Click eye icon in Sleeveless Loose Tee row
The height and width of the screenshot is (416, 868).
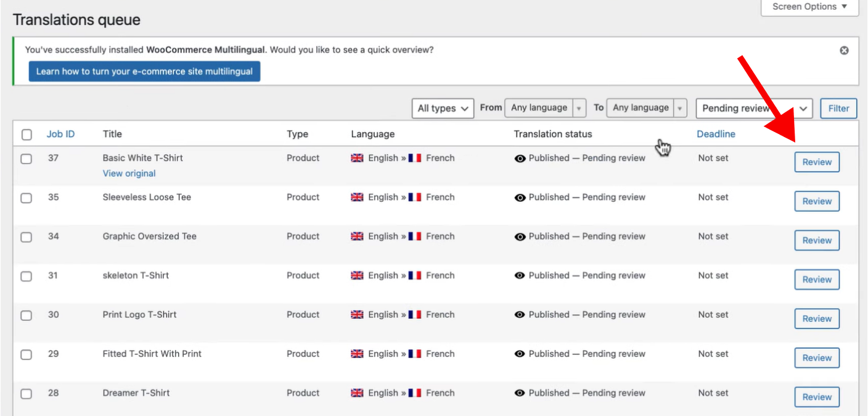pos(520,198)
